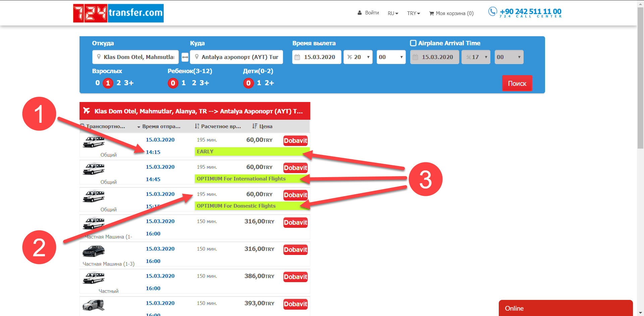Click the sort icon beside Расчетное время column
Screen dimensions: 644x316
pyautogui.click(x=197, y=126)
